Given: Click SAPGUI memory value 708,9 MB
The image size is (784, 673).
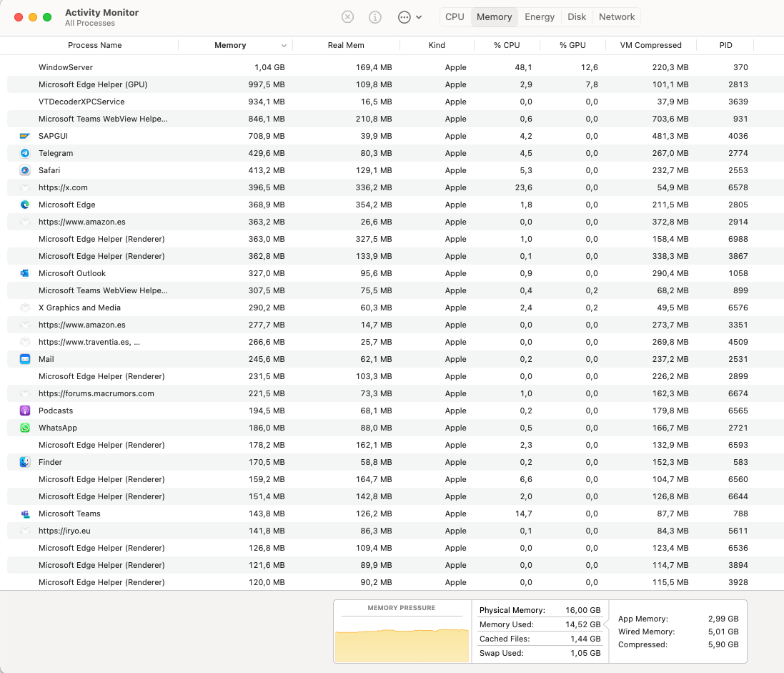Looking at the screenshot, I should [x=267, y=136].
